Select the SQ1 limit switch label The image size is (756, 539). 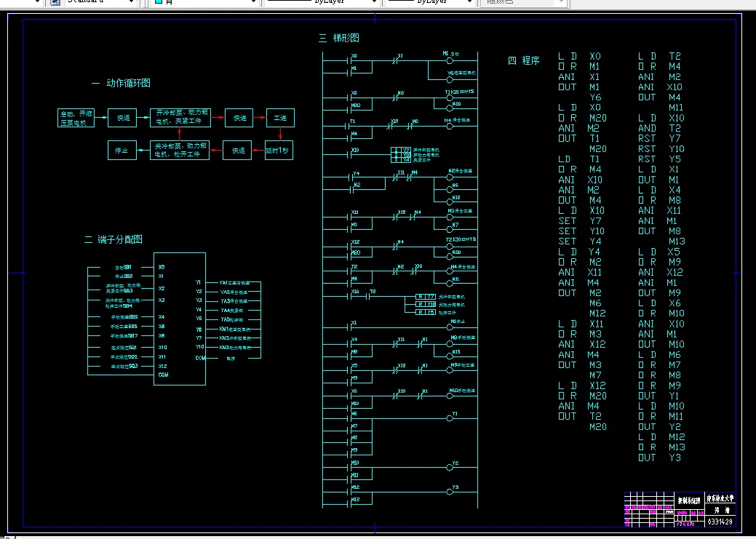tap(124, 348)
